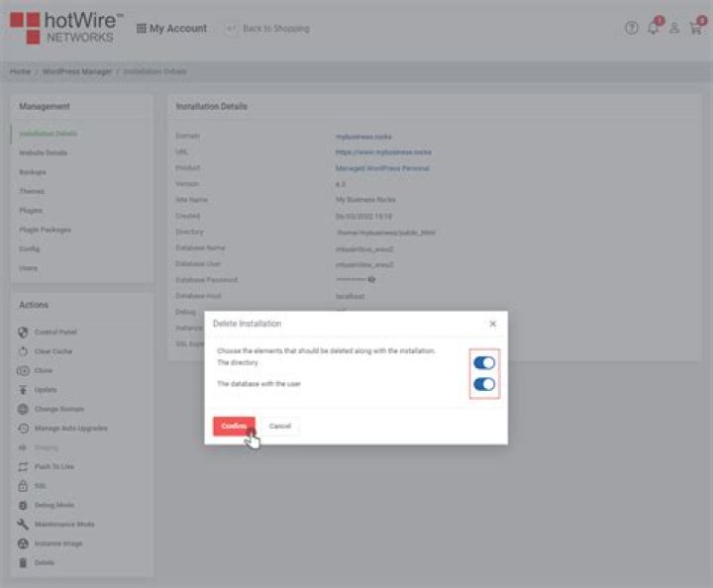The width and height of the screenshot is (713, 588).
Task: Click 'My Business Rocks' site name value
Action: (x=365, y=200)
